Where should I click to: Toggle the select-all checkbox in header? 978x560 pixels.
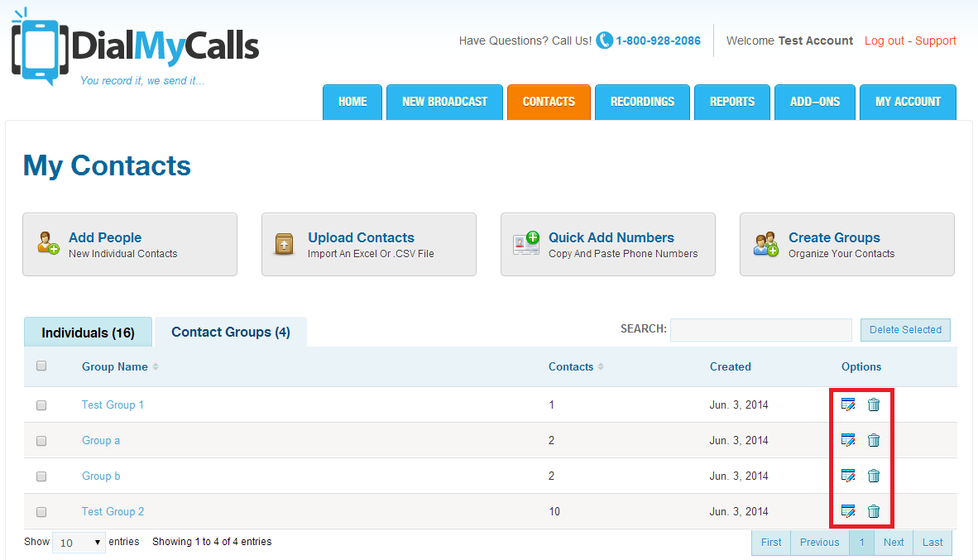click(x=41, y=366)
